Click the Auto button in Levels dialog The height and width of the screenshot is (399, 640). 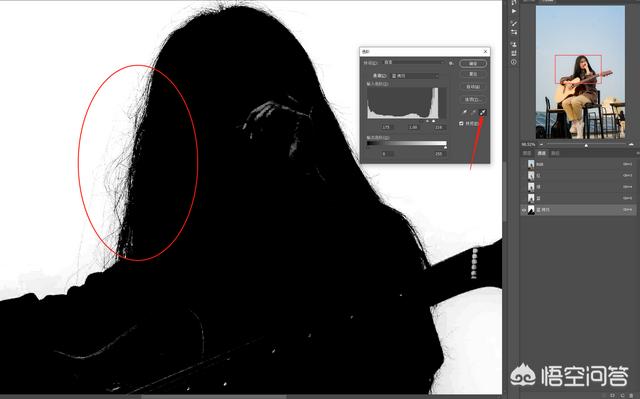click(473, 87)
